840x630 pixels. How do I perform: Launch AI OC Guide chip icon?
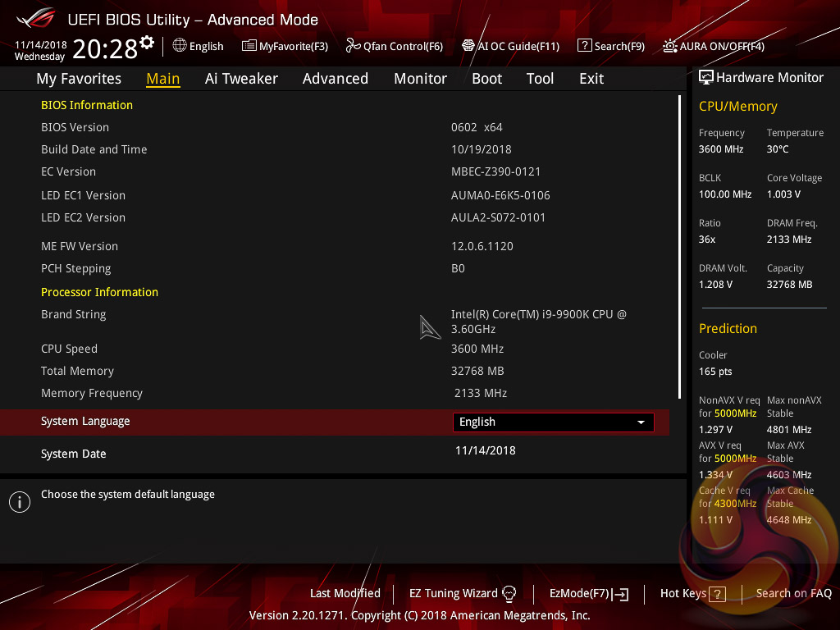468,46
